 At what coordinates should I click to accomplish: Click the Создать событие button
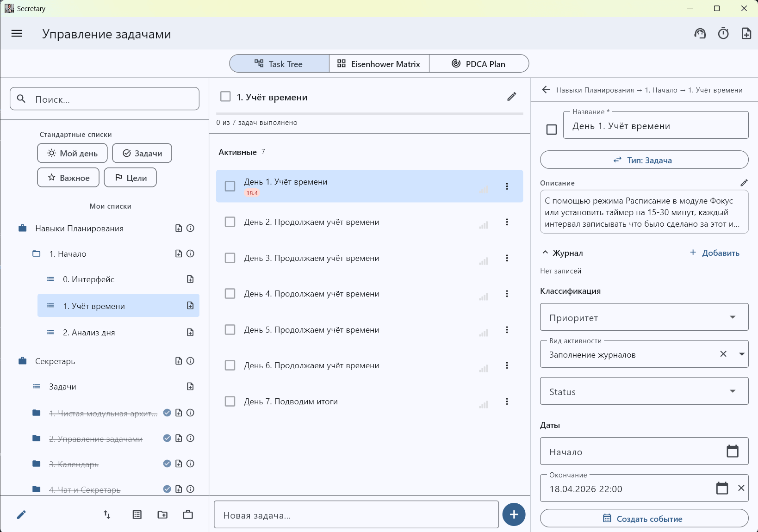644,519
